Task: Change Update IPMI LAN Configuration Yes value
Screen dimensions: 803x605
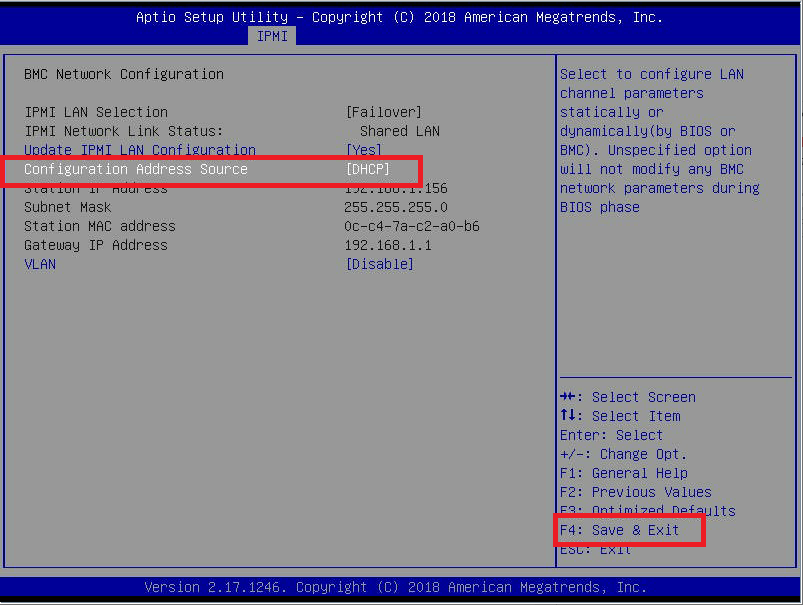Action: (x=363, y=150)
